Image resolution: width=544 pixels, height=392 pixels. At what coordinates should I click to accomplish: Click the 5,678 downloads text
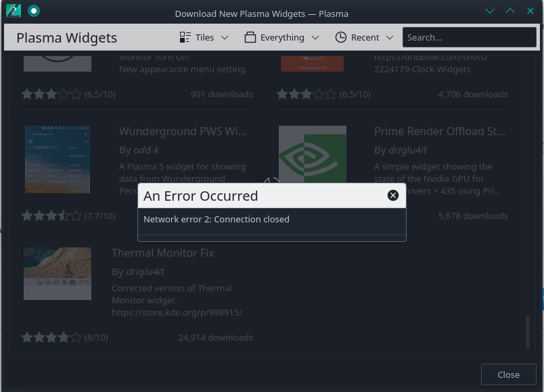click(x=473, y=216)
